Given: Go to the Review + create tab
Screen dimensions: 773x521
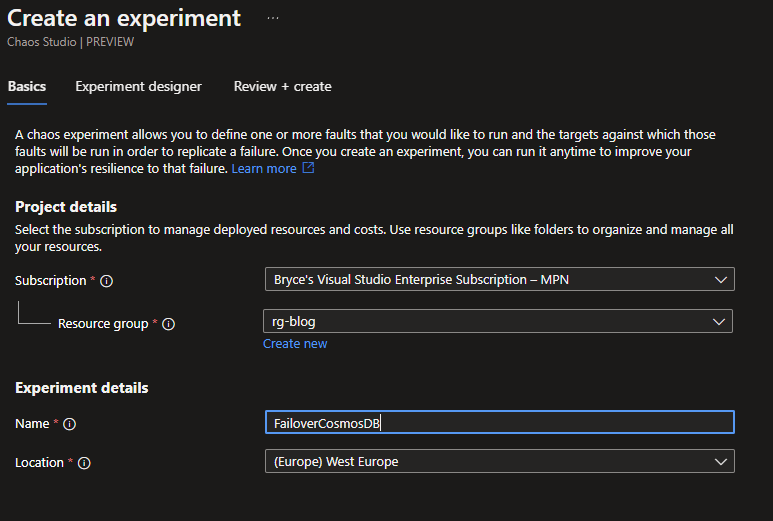Looking at the screenshot, I should pyautogui.click(x=282, y=87).
